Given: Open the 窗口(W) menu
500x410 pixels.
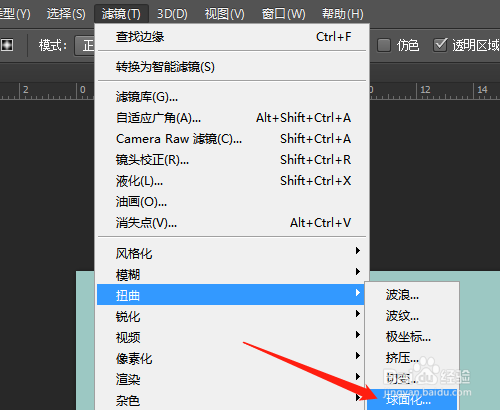Looking at the screenshot, I should pos(283,14).
